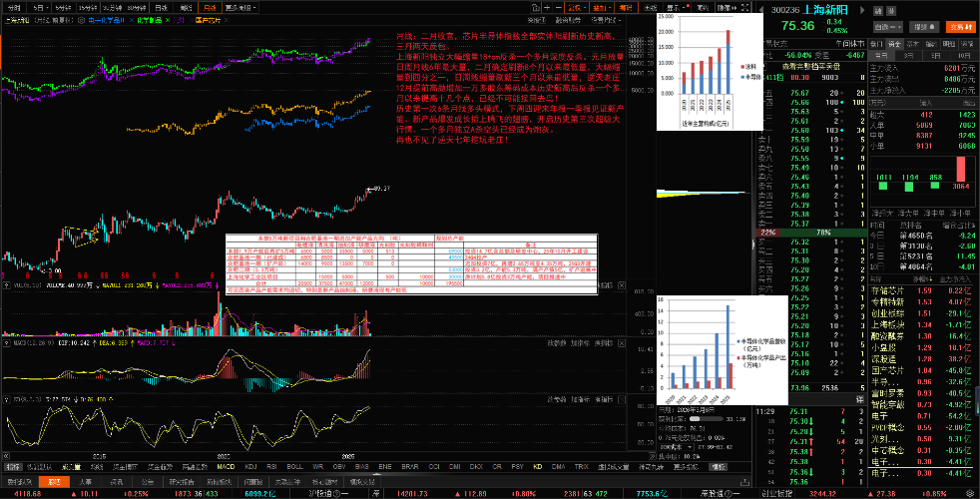980x499 pixels.
Task: Select 月线 monthly chart
Action: (x=210, y=8)
